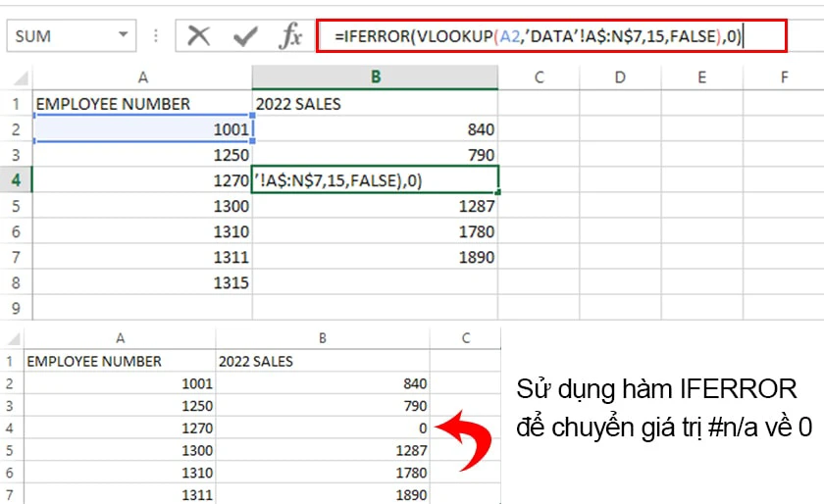Expand the Name Box dropdown arrow
Image resolution: width=824 pixels, height=504 pixels.
(123, 35)
